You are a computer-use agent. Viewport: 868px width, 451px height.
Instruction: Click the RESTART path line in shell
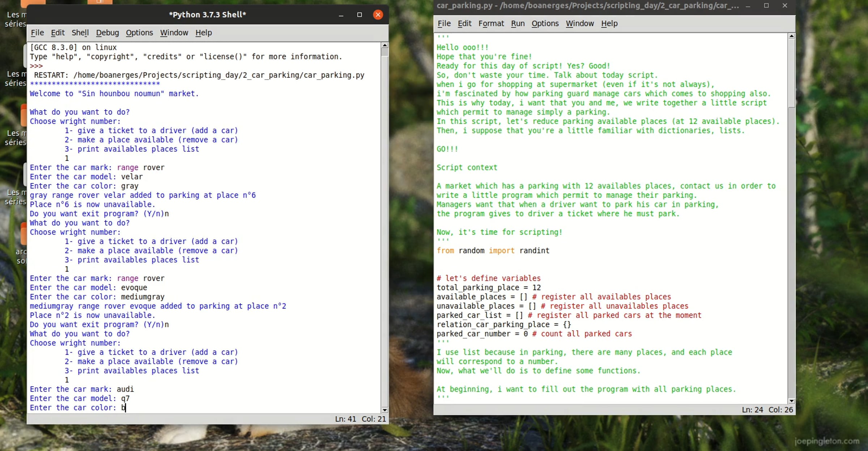(x=199, y=75)
